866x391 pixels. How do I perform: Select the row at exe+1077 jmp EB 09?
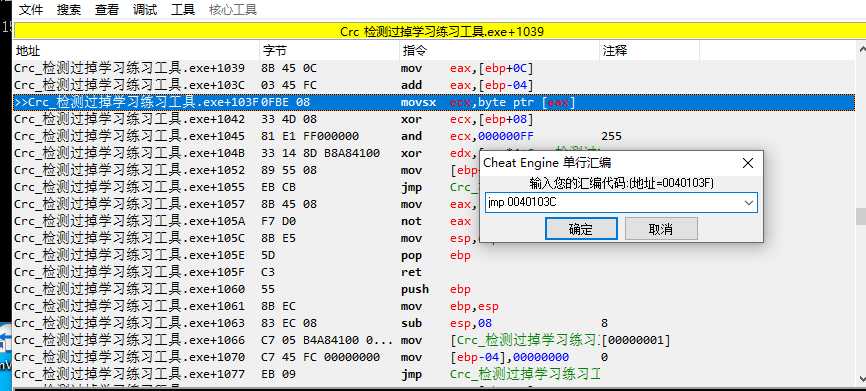click(x=434, y=374)
